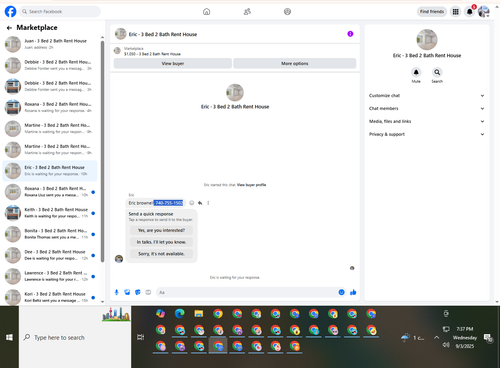500x368 pixels.
Task: Click the Aa message input box
Action: click(247, 292)
